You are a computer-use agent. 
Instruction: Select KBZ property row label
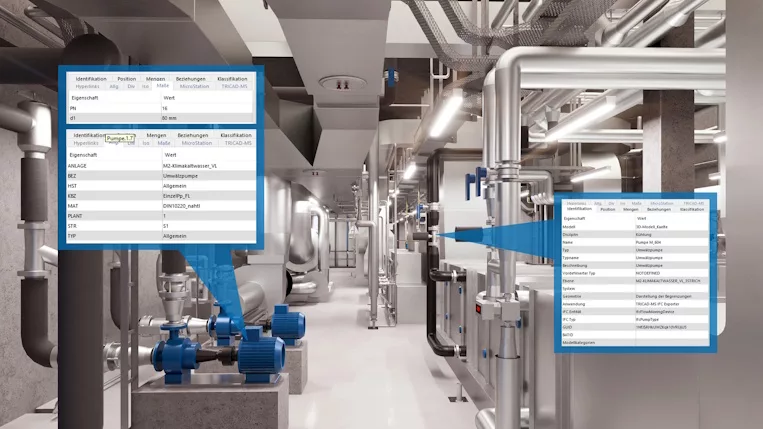click(72, 196)
